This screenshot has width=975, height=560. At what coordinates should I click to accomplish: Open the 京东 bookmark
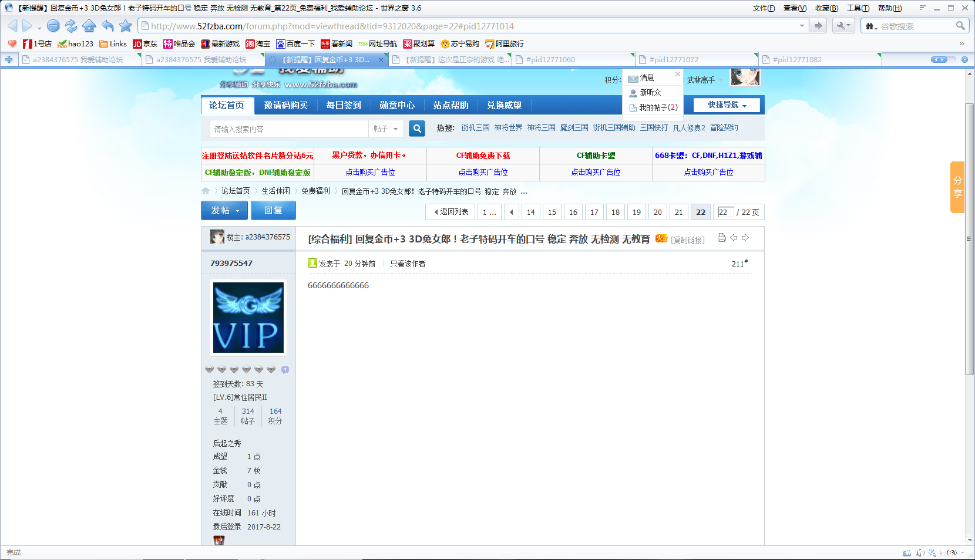click(145, 43)
